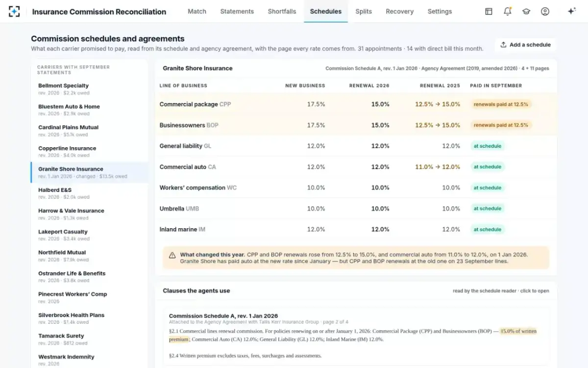Select Westmark Indemnity carrier
This screenshot has width=588, height=368.
89,360
